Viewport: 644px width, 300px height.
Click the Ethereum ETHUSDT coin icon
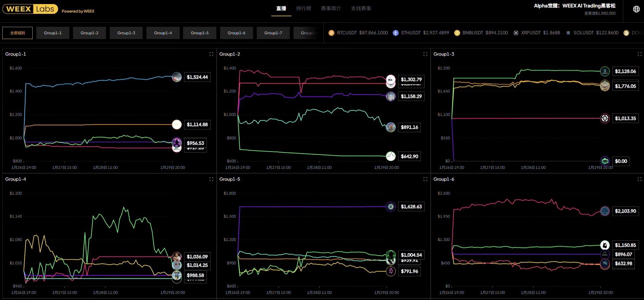pos(396,33)
